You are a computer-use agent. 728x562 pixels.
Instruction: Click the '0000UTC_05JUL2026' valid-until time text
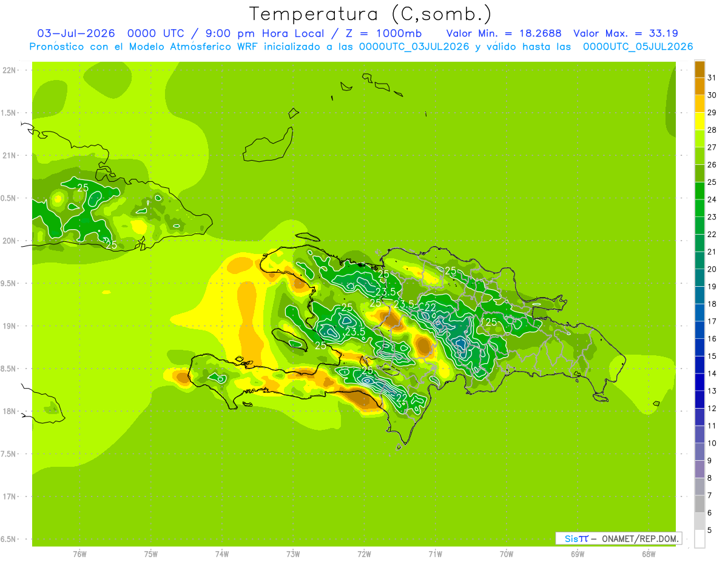tap(638, 47)
